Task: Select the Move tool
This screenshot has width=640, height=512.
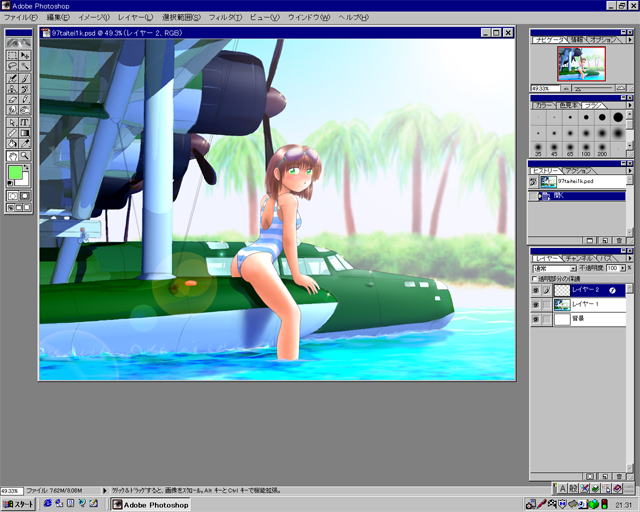Action: 25,55
